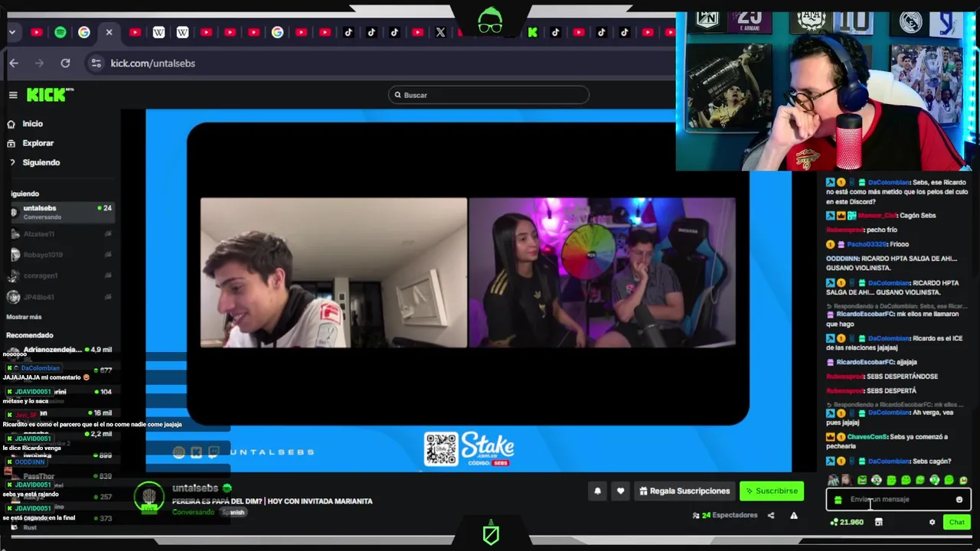980x551 pixels.
Task: Open the emoji picker in chat input
Action: point(959,500)
